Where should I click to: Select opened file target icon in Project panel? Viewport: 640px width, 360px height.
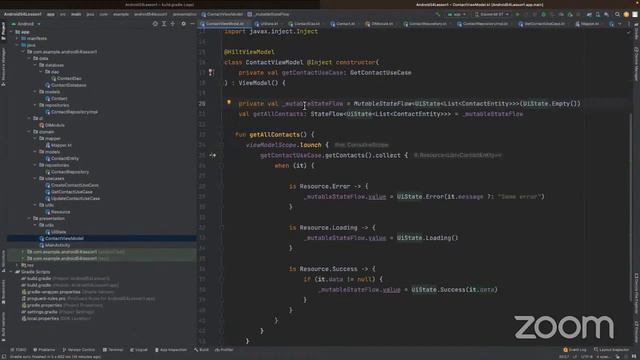[155, 24]
